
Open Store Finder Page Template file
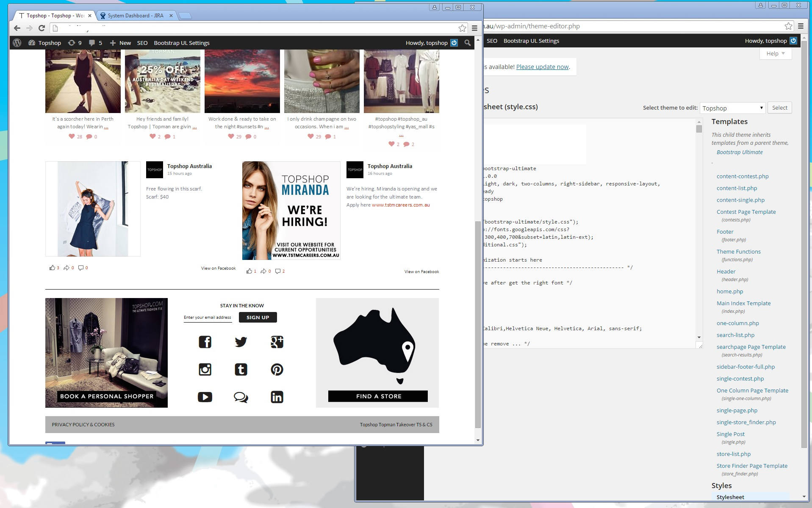[752, 466]
